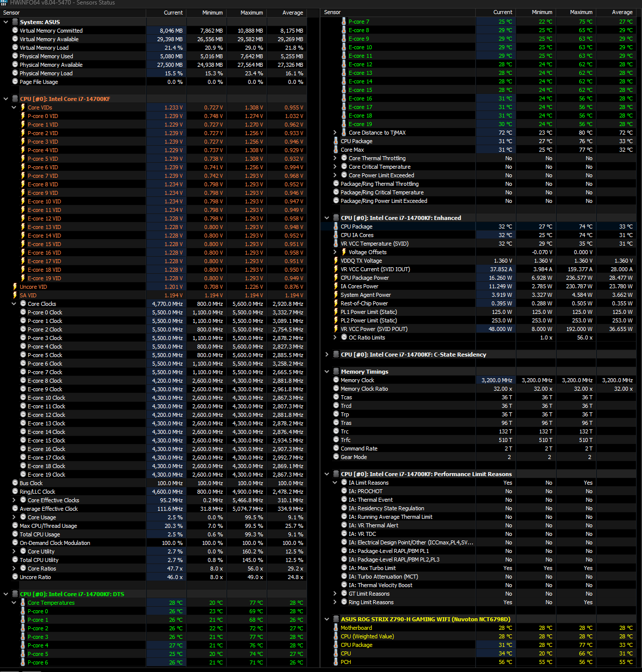Click the chip icon of Memory Timings header

coord(336,372)
